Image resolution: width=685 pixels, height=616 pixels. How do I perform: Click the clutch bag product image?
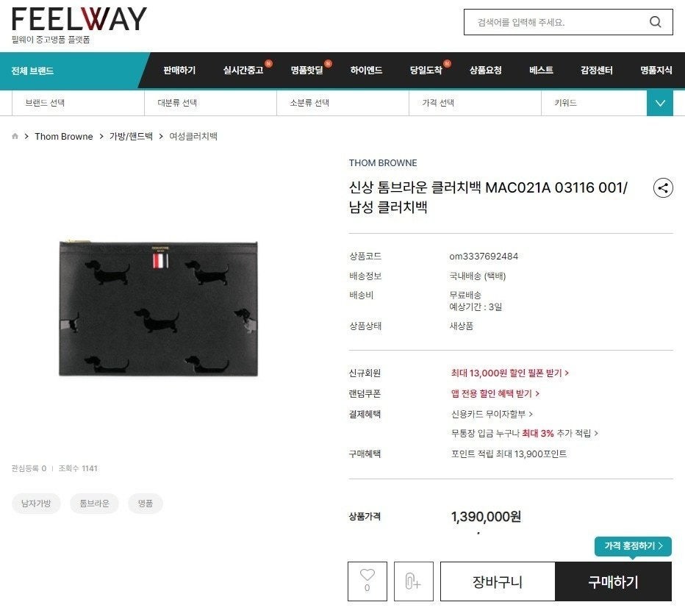coord(158,308)
